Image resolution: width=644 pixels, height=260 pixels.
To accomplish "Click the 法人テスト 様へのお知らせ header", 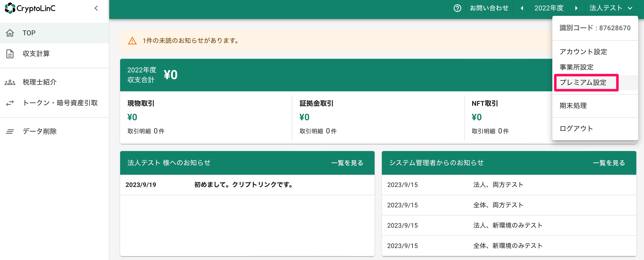I will pyautogui.click(x=169, y=163).
